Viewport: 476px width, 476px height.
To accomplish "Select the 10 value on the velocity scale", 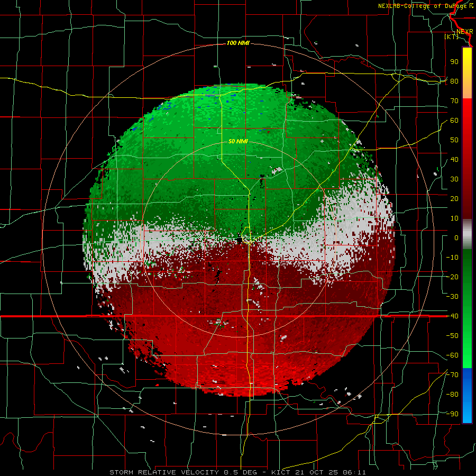I will pos(454,218).
